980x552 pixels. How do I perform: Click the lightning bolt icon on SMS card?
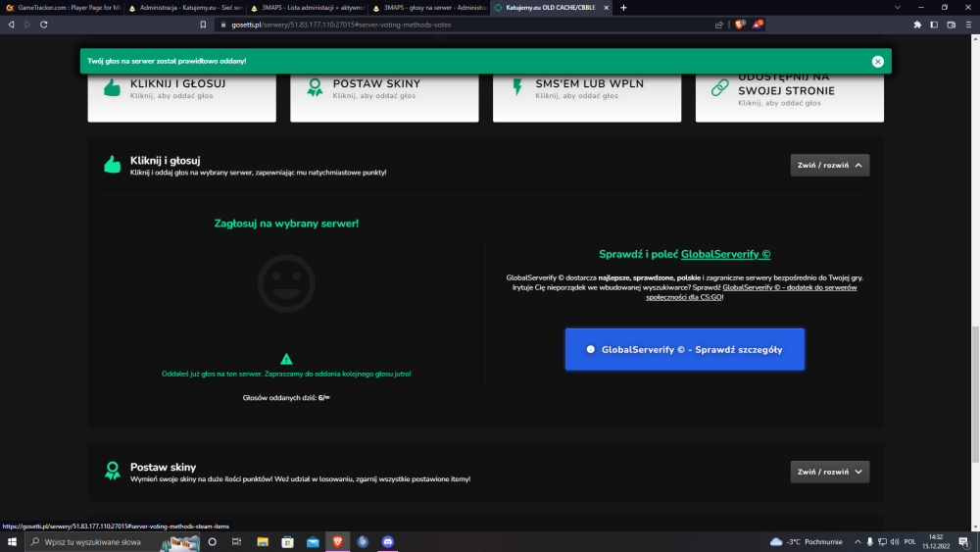[x=516, y=87]
